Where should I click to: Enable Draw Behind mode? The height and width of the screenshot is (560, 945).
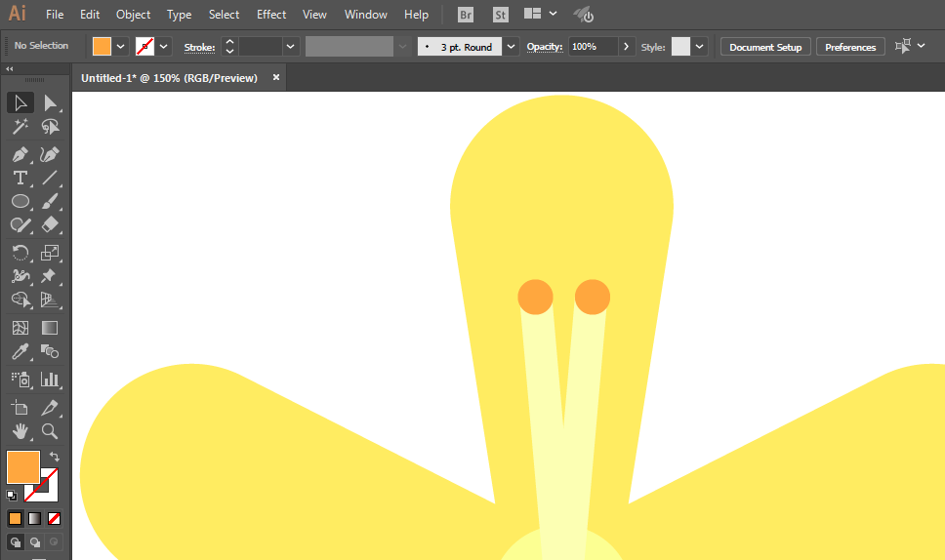[35, 541]
